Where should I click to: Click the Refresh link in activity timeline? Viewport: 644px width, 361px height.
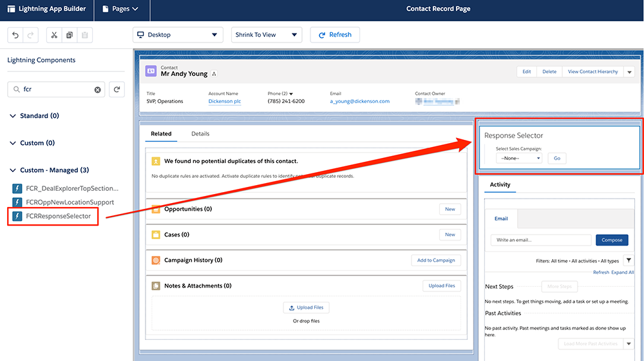click(x=601, y=272)
